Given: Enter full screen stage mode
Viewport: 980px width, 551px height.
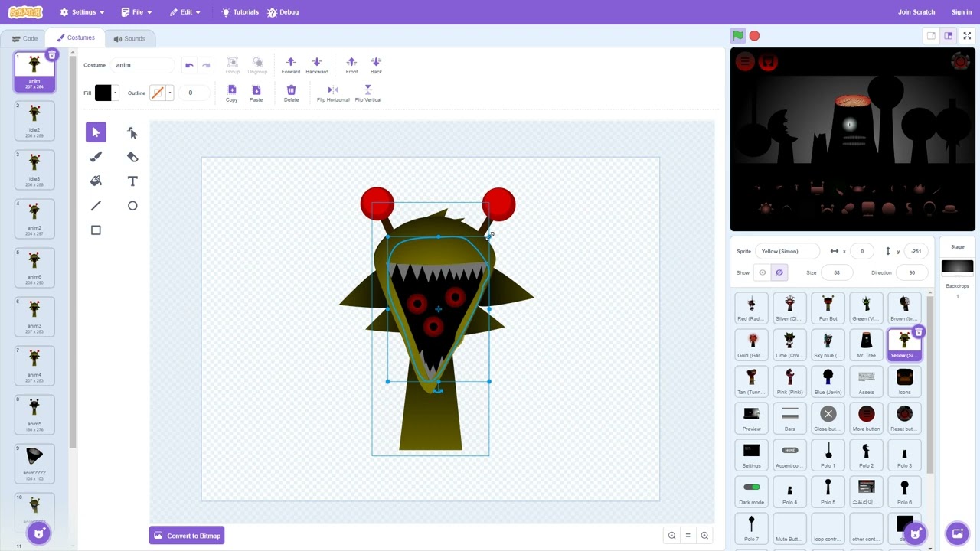Looking at the screenshot, I should coord(967,36).
